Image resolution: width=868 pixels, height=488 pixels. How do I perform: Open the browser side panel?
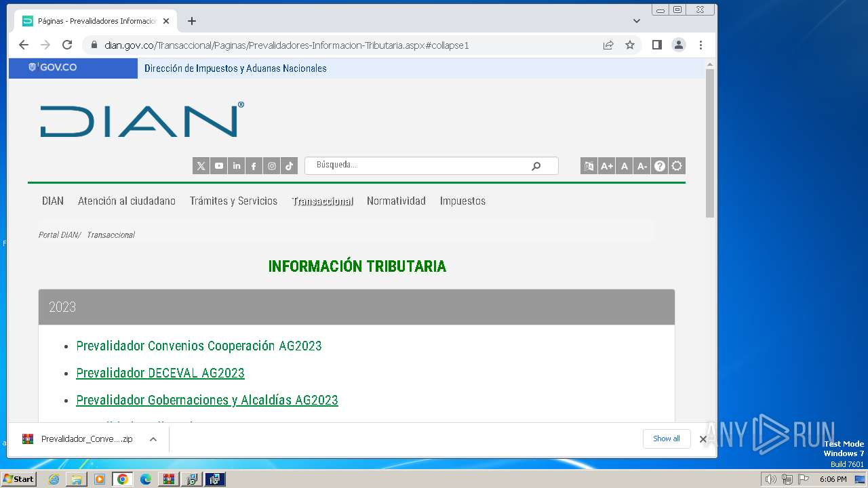point(656,45)
